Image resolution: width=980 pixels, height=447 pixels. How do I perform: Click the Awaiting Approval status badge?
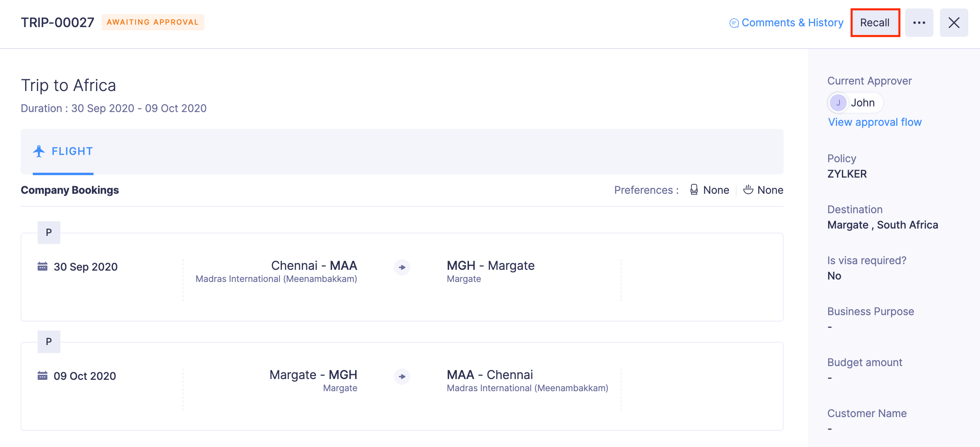pyautogui.click(x=153, y=22)
